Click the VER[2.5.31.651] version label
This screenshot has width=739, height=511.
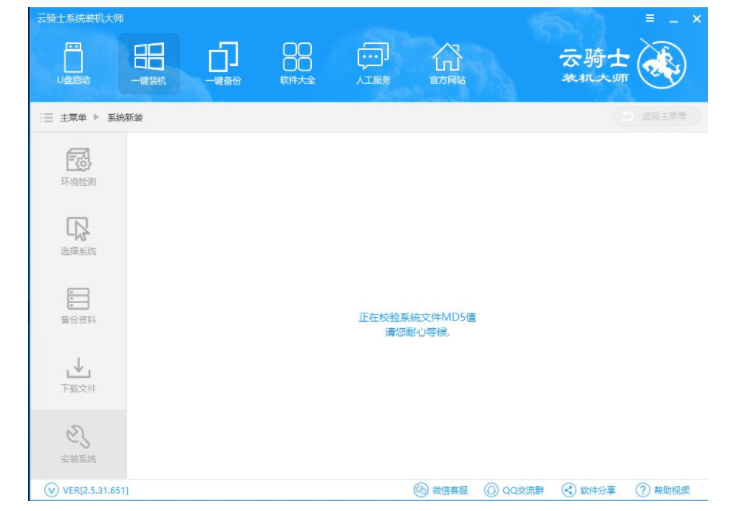pyautogui.click(x=87, y=490)
